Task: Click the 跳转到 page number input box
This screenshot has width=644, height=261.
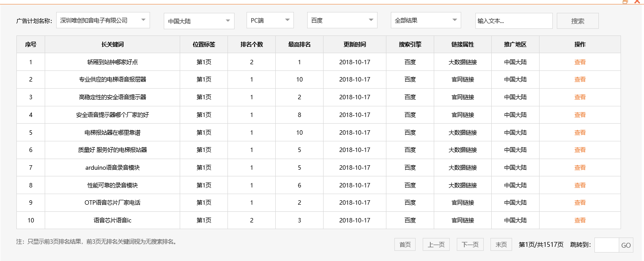Action: [x=606, y=245]
